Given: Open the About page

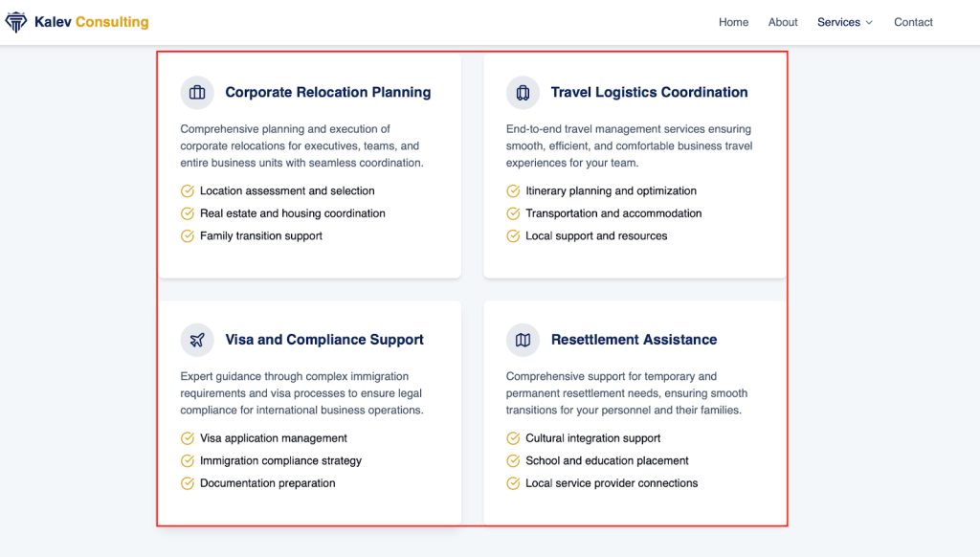Looking at the screenshot, I should 783,22.
